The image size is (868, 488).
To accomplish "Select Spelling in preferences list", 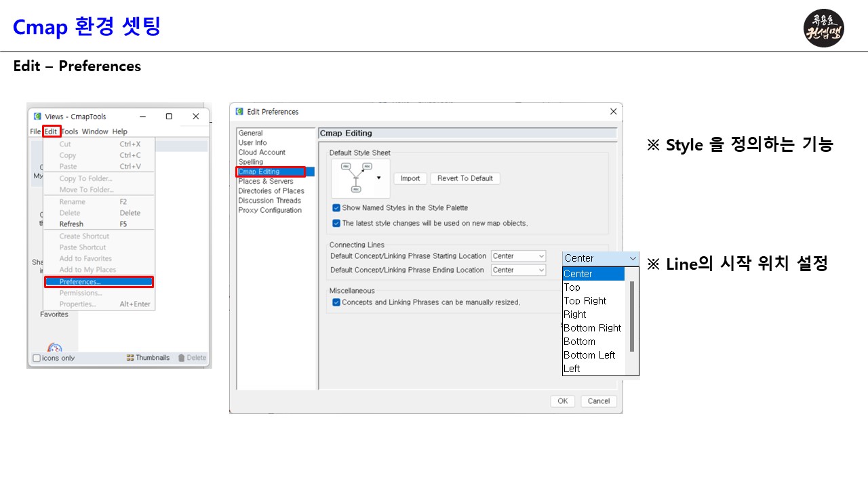I will point(251,162).
